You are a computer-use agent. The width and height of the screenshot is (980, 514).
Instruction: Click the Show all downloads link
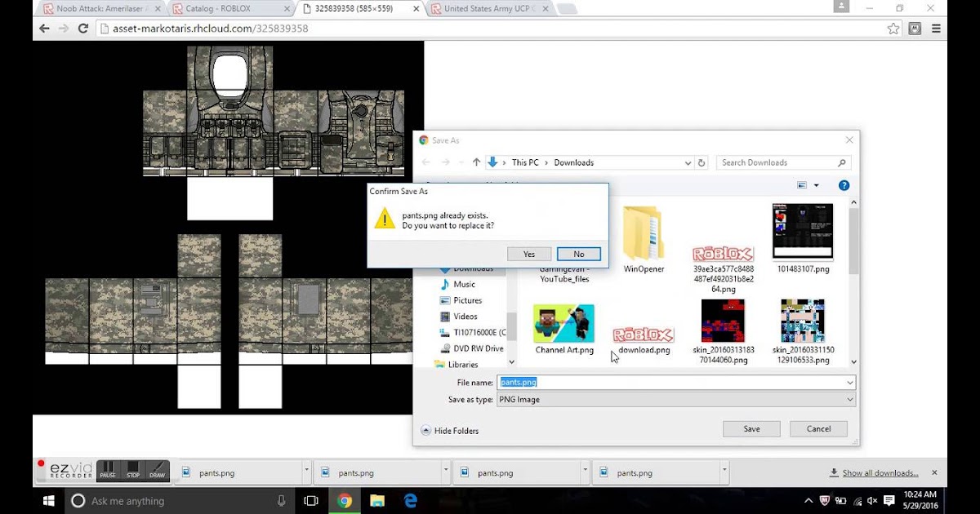(880, 472)
